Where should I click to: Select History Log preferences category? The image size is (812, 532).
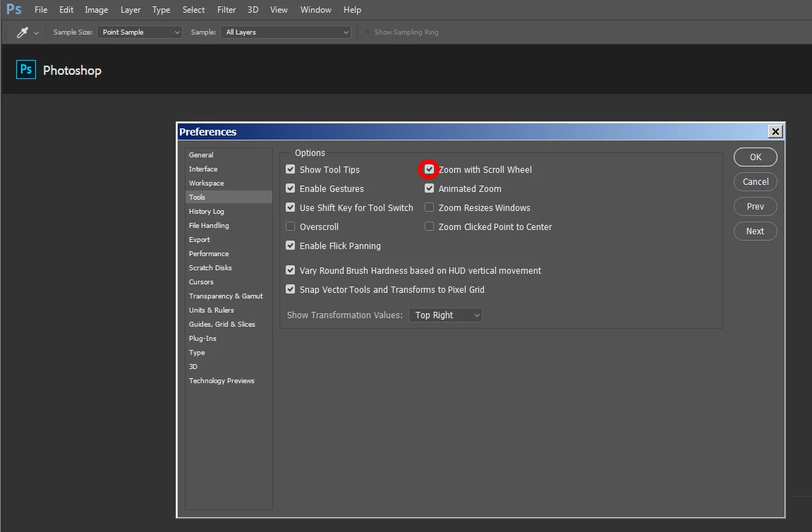229,212
